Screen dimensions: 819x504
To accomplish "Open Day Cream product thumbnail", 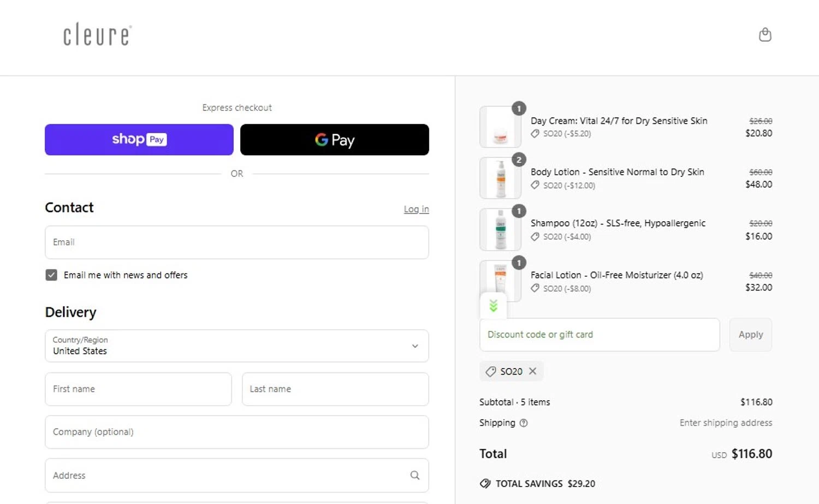I will pyautogui.click(x=500, y=127).
